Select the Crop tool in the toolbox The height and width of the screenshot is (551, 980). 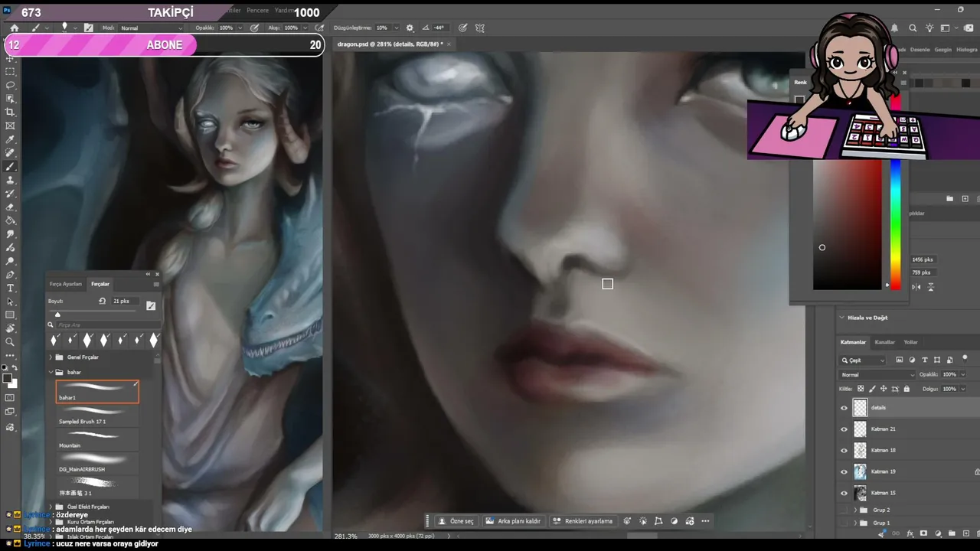10,112
